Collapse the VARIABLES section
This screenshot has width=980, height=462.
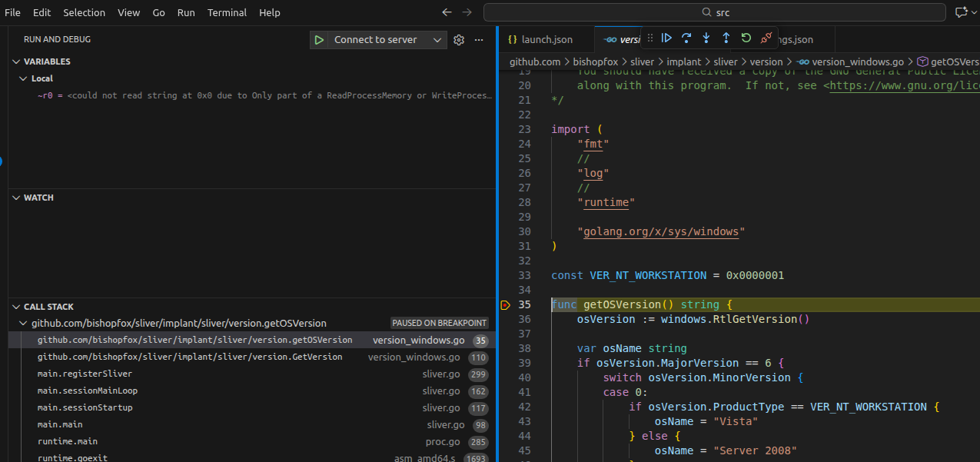click(x=16, y=61)
